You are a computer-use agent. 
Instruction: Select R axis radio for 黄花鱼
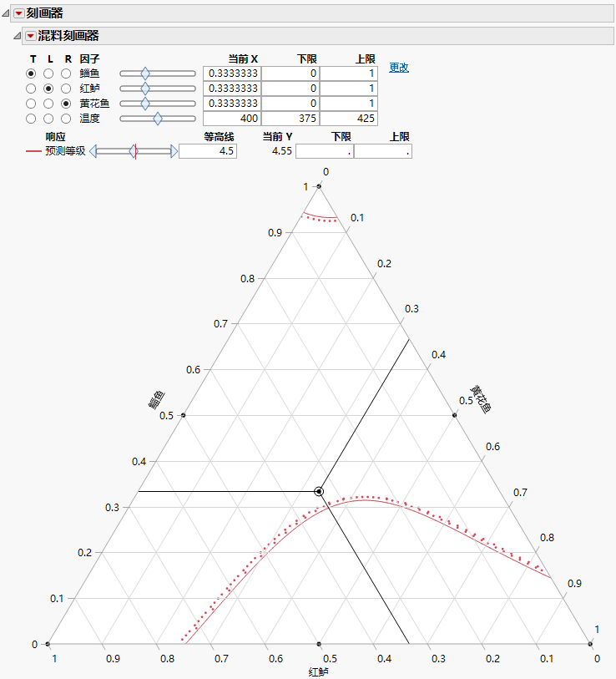point(66,104)
